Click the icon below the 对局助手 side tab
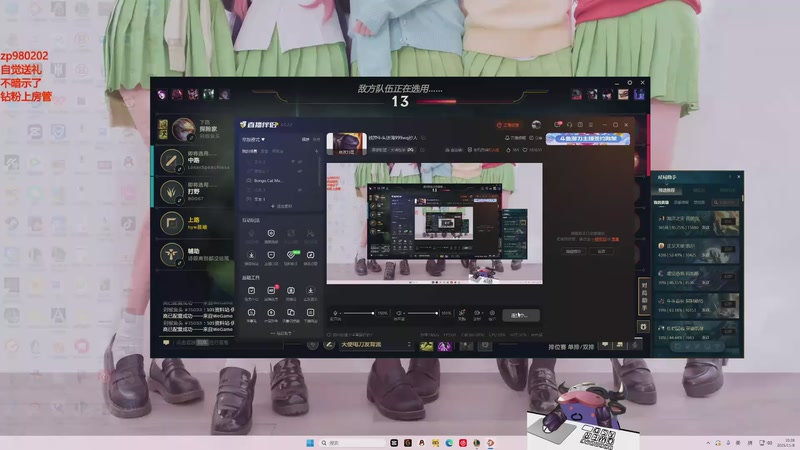Viewport: 800px width, 450px height. (x=644, y=327)
